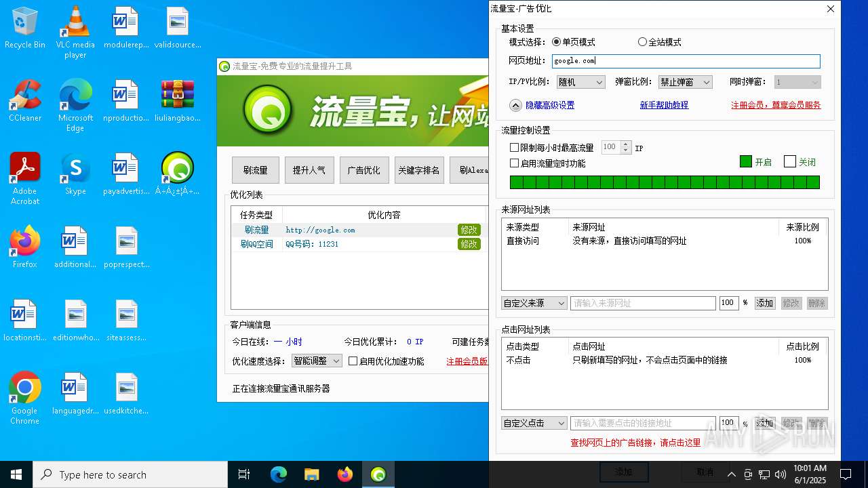
Task: Click the Windows search box on taskbar
Action: [x=130, y=474]
